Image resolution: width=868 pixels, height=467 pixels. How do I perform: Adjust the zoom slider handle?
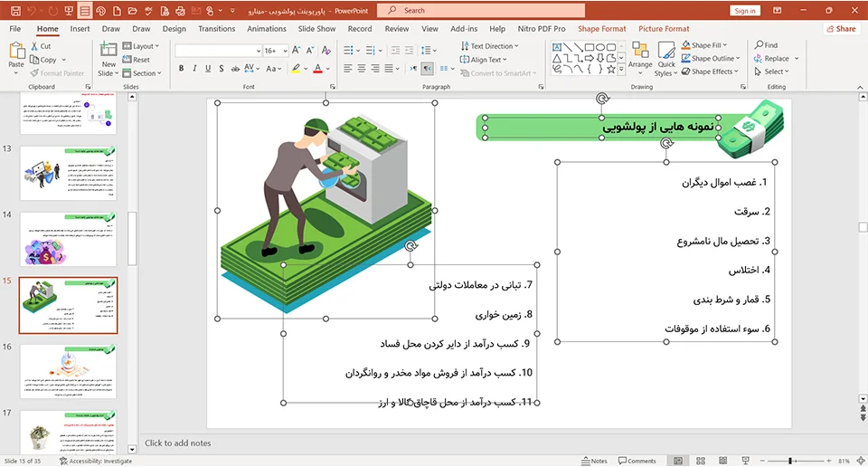click(x=790, y=461)
